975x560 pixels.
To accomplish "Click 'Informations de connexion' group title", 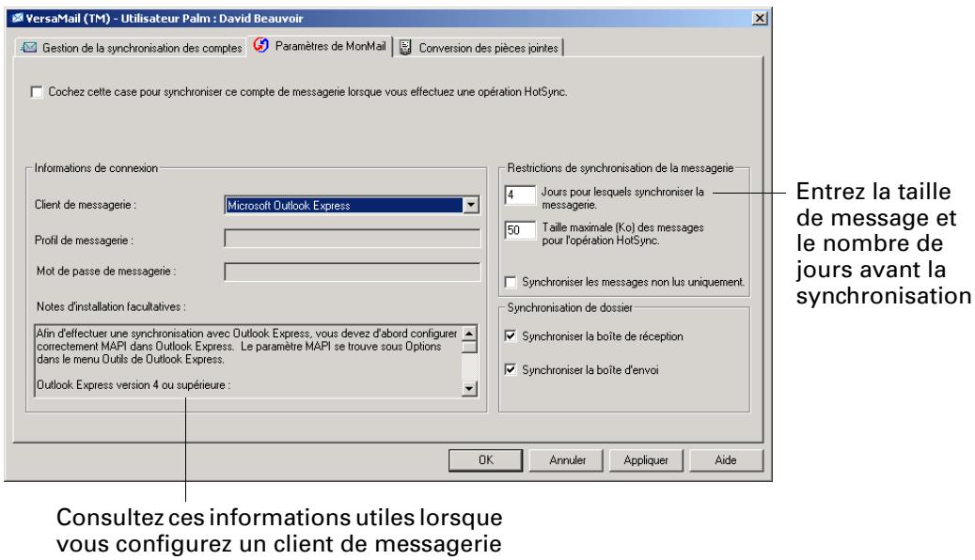I will (96, 168).
